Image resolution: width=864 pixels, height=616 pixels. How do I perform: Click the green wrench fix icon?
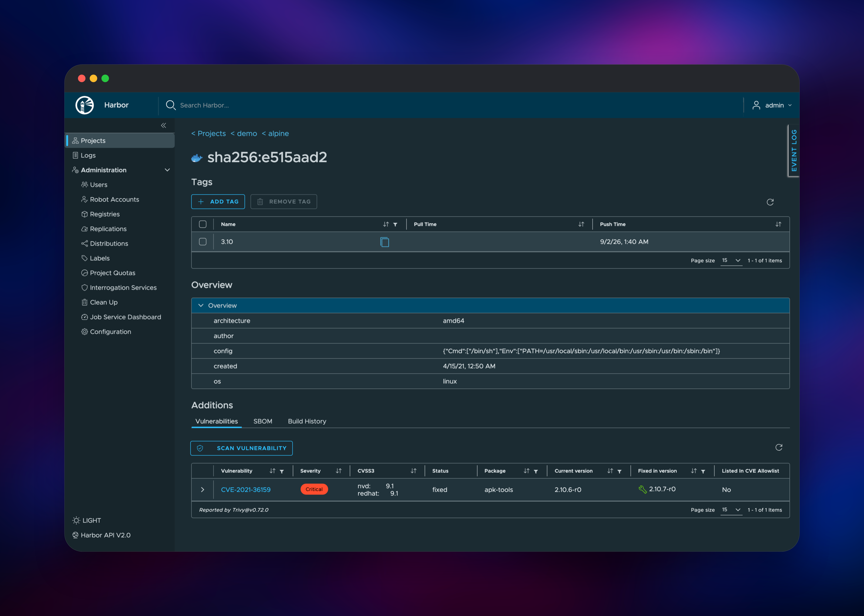click(x=643, y=490)
